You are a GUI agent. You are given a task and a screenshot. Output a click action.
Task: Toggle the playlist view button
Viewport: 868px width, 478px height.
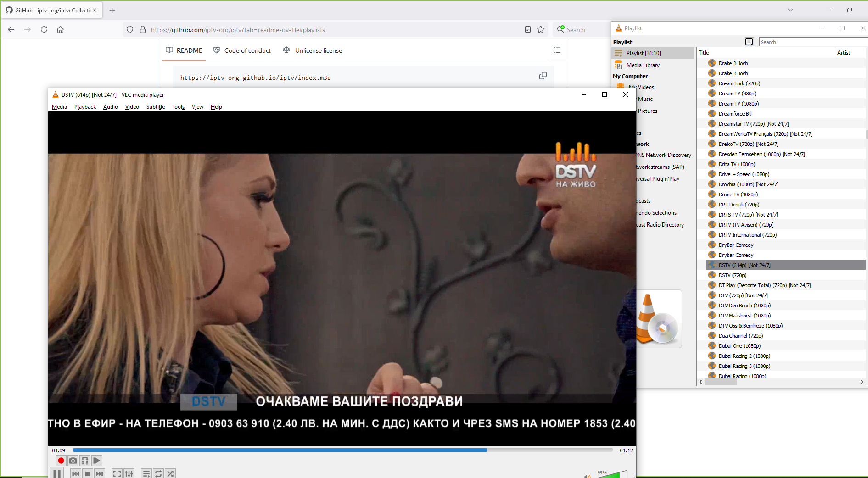click(x=146, y=473)
